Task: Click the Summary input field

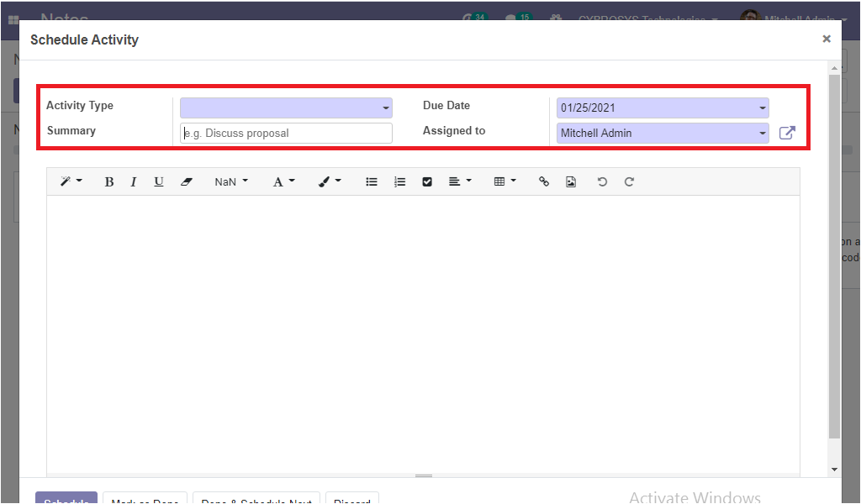Action: [286, 133]
